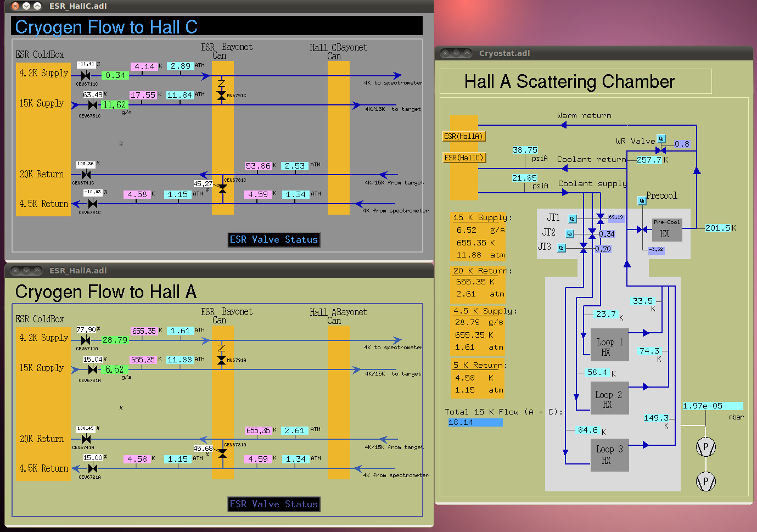Click manual valve MV6791C in Hall C

coord(222,95)
